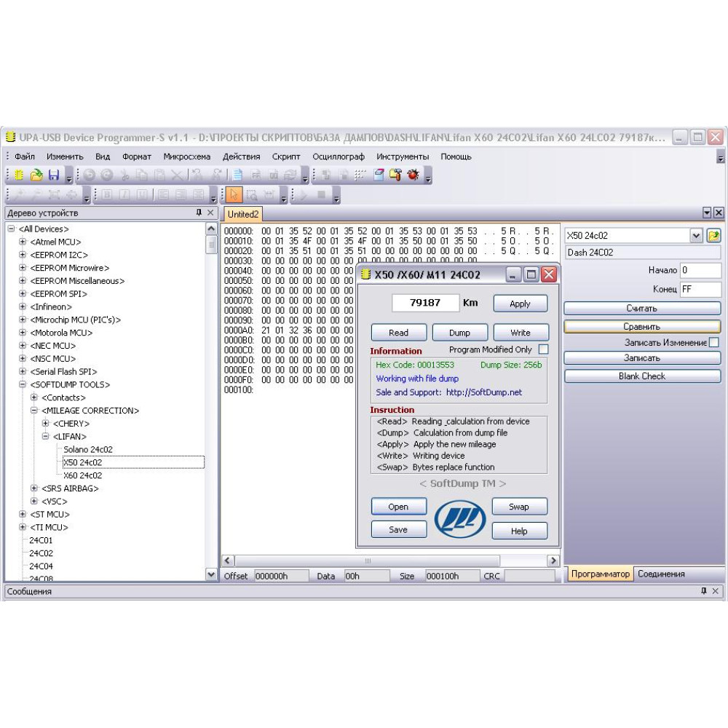Select the orange pointer cursor tool
Viewport: 728px width, 728px height.
tap(234, 195)
